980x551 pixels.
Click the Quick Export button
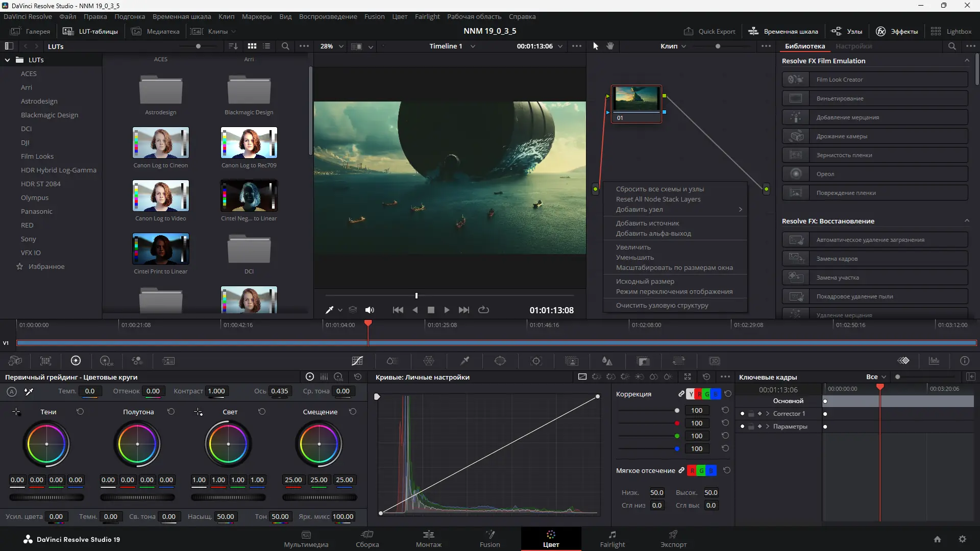(709, 31)
